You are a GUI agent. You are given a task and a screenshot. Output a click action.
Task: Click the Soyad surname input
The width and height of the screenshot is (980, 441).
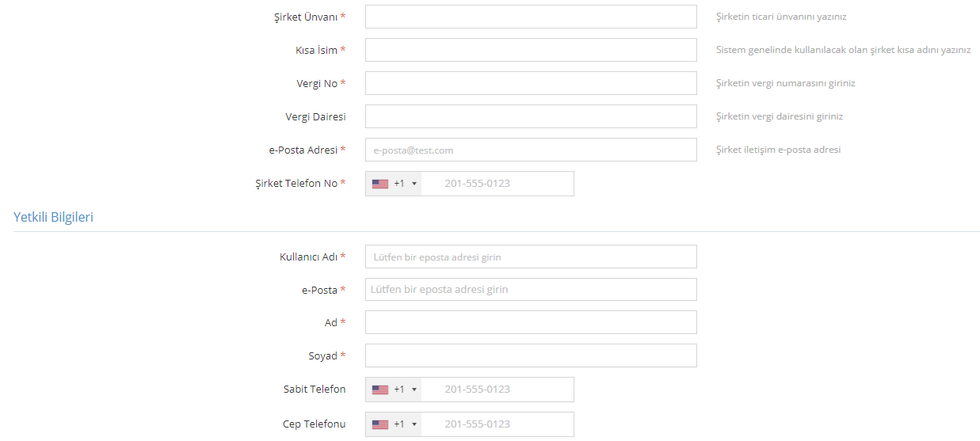(x=531, y=355)
